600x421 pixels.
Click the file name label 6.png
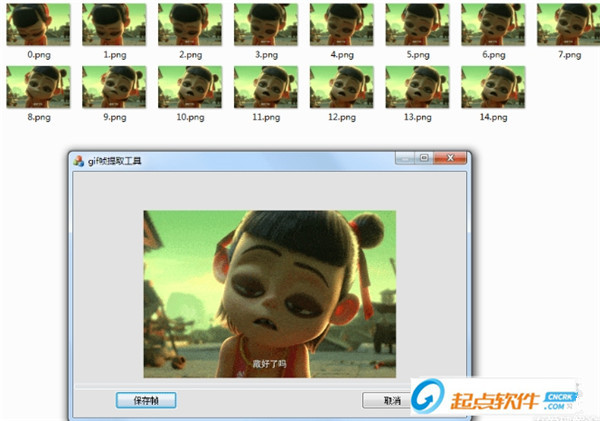click(494, 55)
